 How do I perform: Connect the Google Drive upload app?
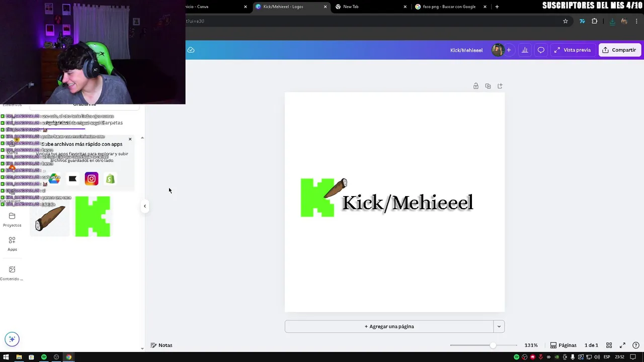click(x=54, y=179)
